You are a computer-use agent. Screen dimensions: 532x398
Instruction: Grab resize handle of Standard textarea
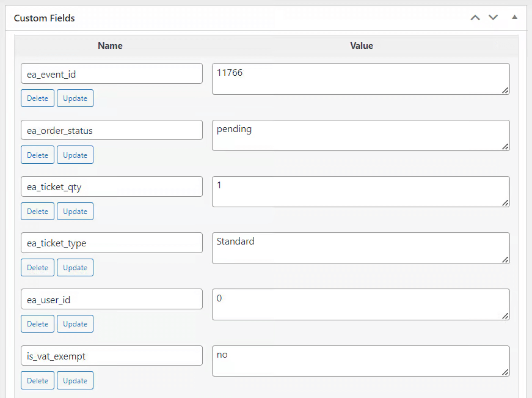(x=505, y=260)
